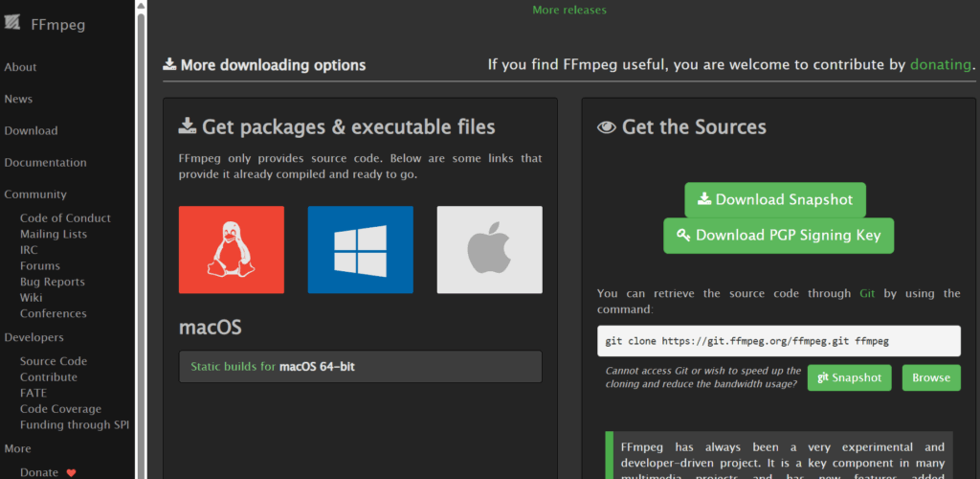Click the 'Get the Sources' heading
980x479 pixels.
[681, 127]
